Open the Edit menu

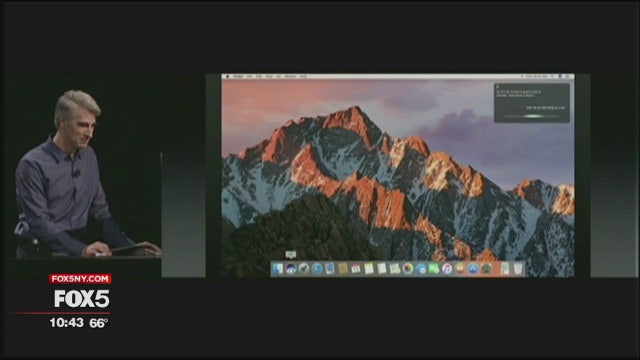[259, 76]
